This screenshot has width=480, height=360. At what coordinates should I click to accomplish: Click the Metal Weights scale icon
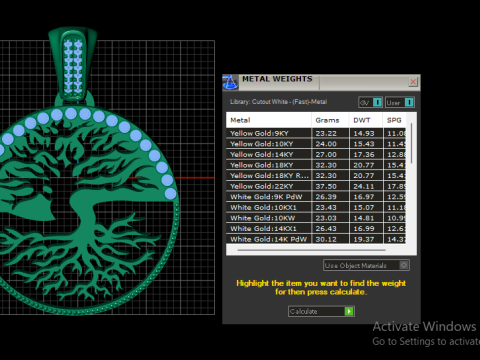[230, 82]
